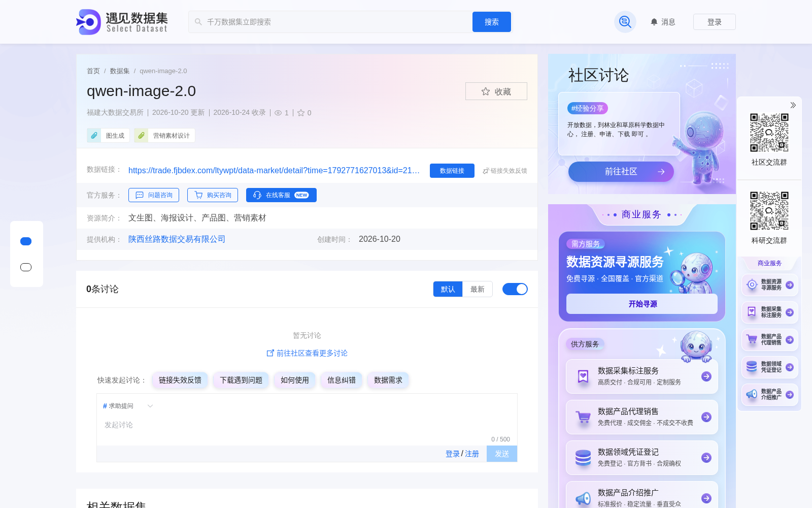
Task: Go to 数据集 in the breadcrumb
Action: [x=120, y=71]
